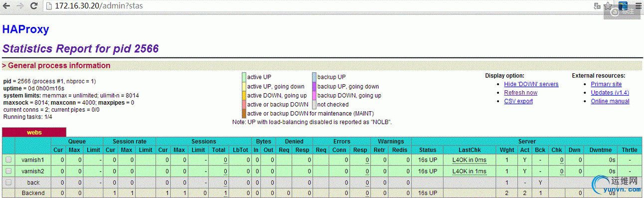Click the HAProxy heading
The height and width of the screenshot is (198, 644).
click(x=25, y=29)
